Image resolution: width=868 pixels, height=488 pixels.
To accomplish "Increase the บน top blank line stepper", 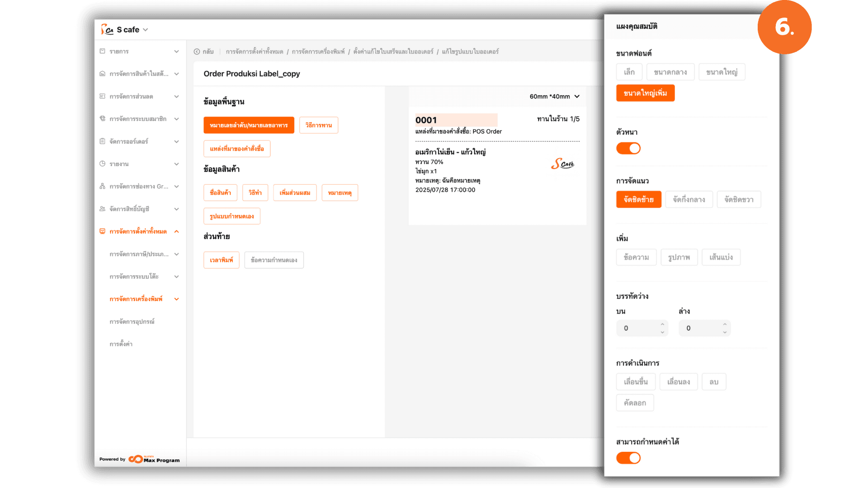I will point(662,324).
